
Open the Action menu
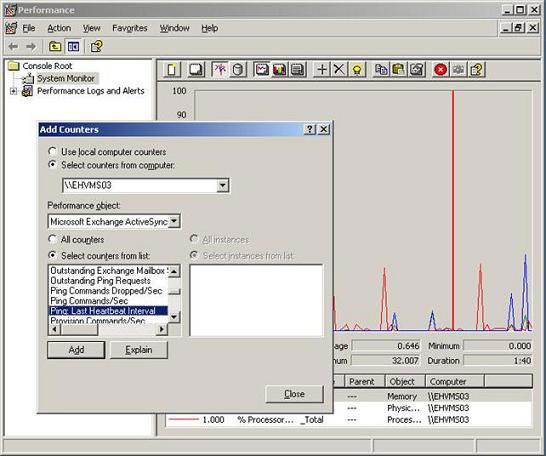click(59, 28)
